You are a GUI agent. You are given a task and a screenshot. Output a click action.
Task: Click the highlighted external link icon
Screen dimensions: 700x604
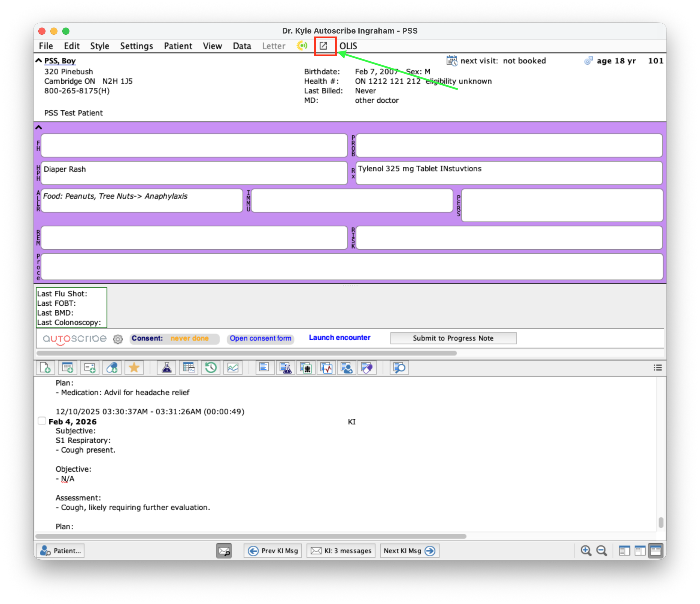(324, 46)
